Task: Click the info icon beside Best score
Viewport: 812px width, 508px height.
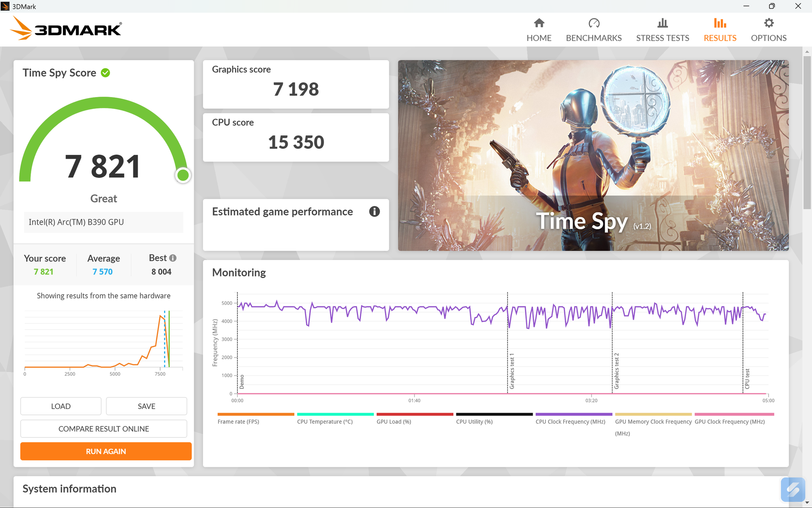Action: [173, 258]
